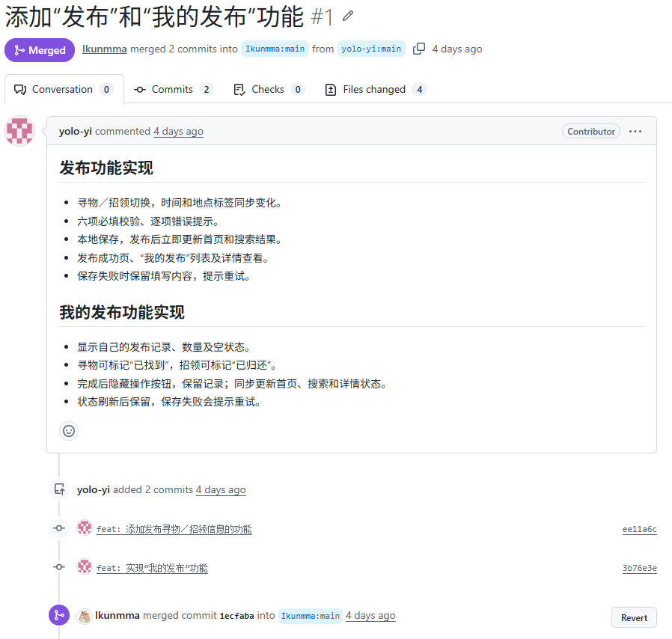Open the Checks tab
Image resolution: width=672 pixels, height=639 pixels.
click(269, 89)
